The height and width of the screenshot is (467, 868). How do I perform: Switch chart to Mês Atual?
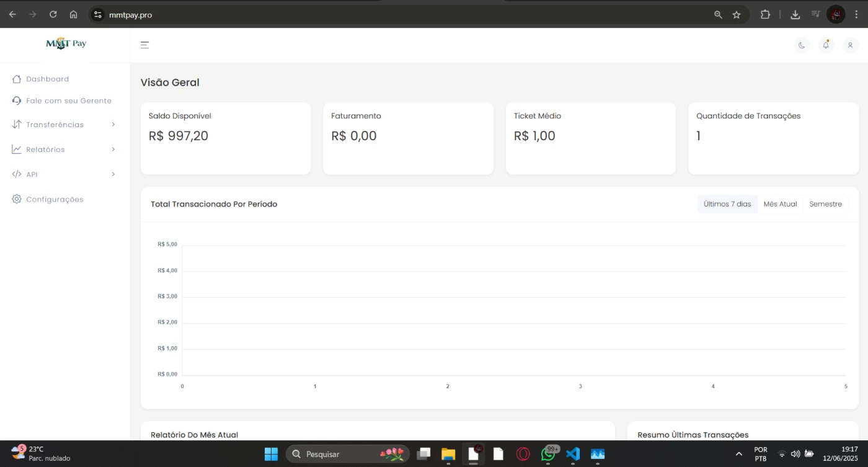click(780, 204)
